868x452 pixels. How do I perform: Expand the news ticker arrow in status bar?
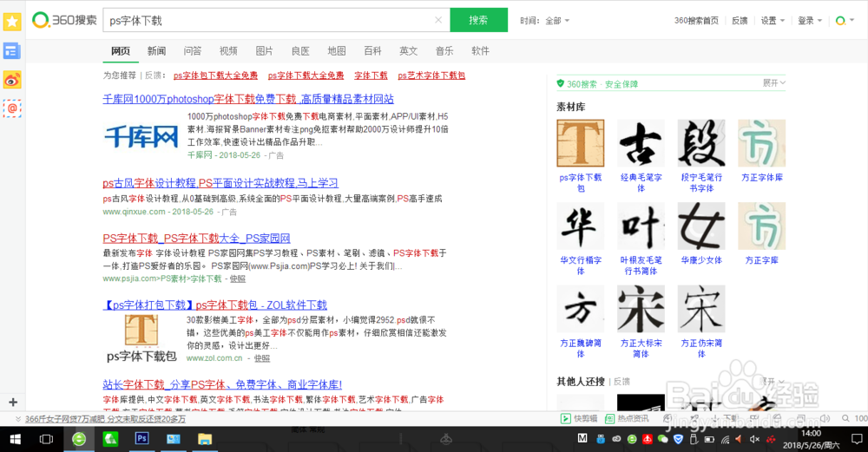click(18, 419)
